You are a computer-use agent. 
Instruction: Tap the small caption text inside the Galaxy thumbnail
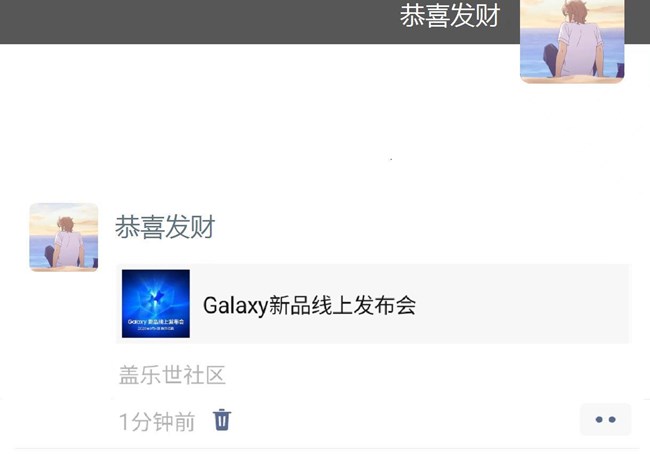pos(156,322)
